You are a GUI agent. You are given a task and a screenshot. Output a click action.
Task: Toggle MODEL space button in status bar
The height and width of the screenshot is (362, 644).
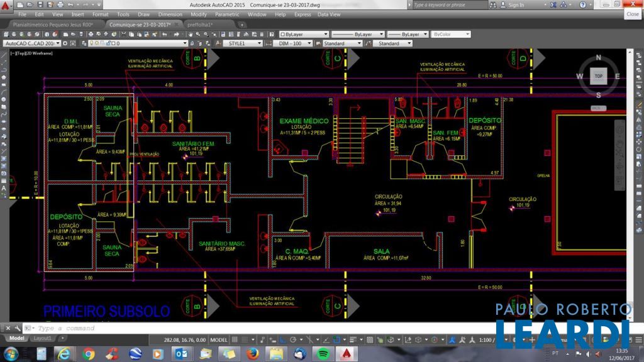coord(218,339)
